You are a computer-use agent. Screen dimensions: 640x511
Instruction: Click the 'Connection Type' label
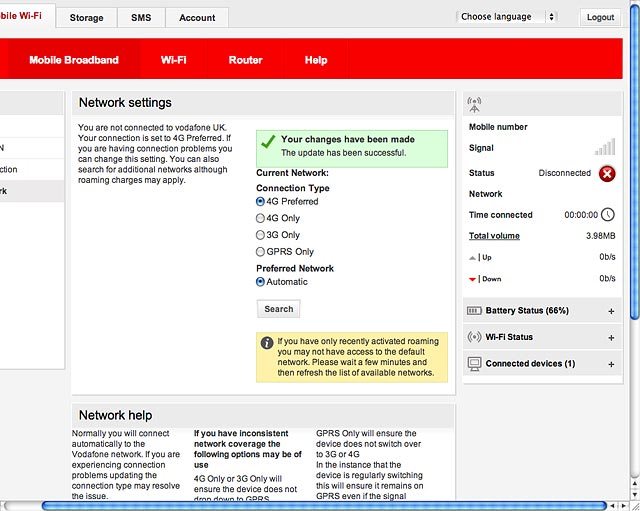(293, 188)
